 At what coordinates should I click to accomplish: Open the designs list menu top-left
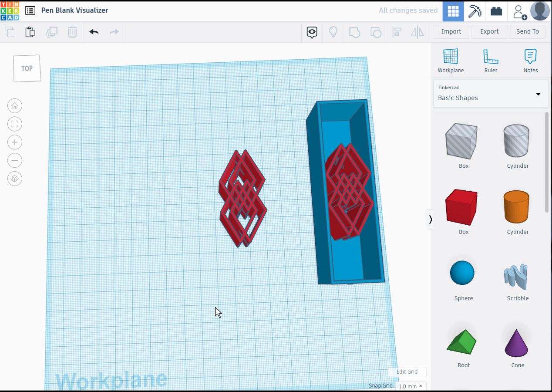click(x=30, y=10)
